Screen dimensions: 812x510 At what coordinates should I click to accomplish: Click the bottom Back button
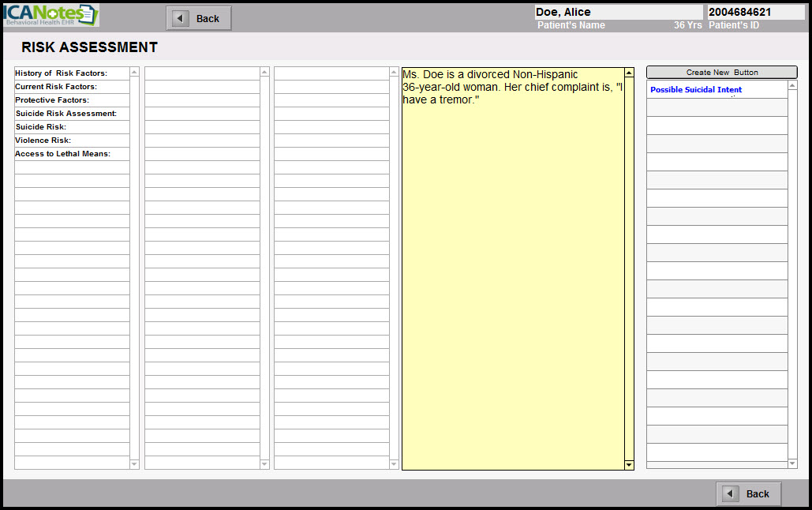(x=748, y=493)
